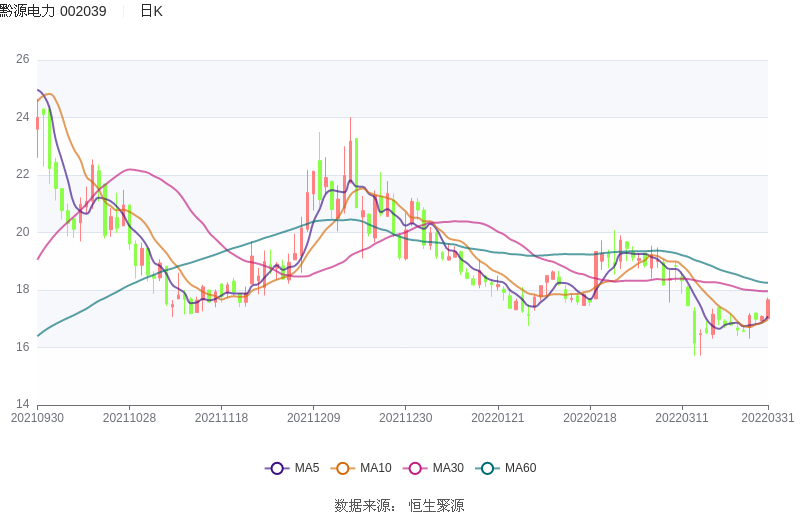Click the 恒生聚源 data source text

tap(436, 506)
